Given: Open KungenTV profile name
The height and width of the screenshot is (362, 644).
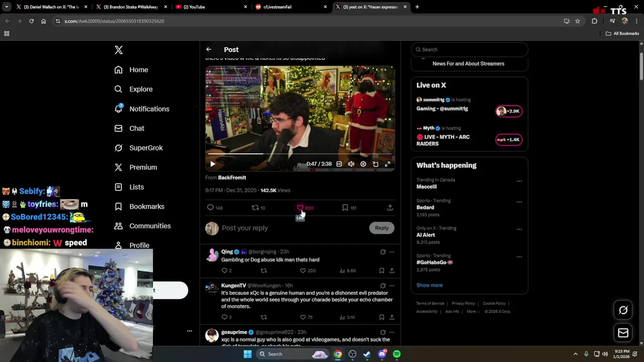Looking at the screenshot, I should point(233,286).
